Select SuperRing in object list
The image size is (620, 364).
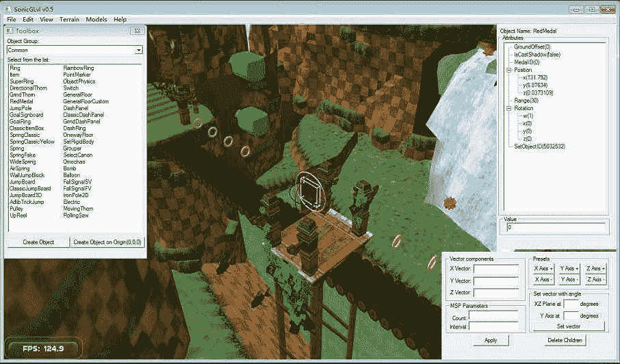tap(22, 81)
